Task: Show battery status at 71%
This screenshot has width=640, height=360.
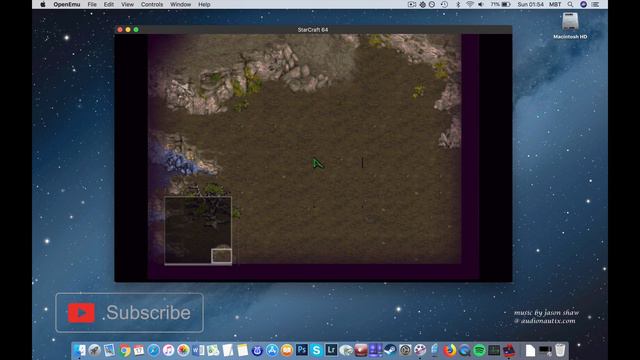Action: 500,4
